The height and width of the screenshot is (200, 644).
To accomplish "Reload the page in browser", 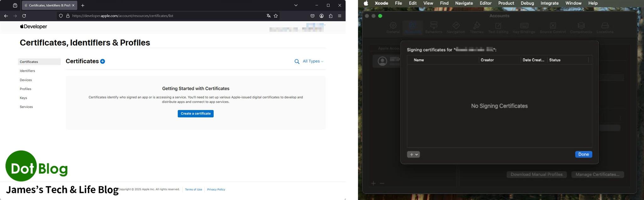I will pyautogui.click(x=24, y=16).
